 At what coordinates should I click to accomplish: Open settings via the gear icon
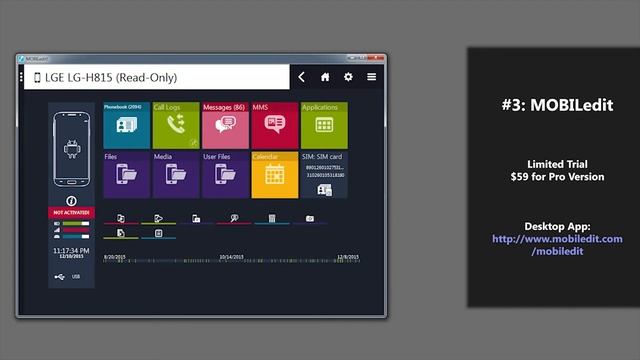348,77
